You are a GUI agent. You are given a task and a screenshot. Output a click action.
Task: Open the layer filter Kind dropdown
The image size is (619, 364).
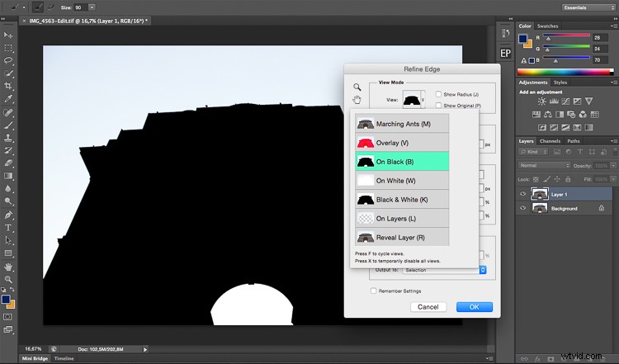pos(532,152)
